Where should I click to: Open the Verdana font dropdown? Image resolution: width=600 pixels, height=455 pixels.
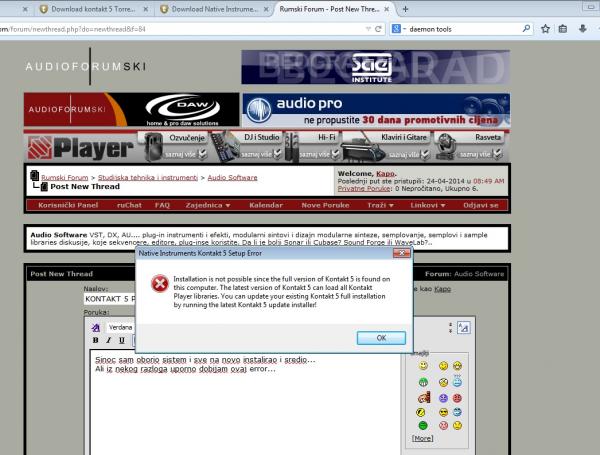(x=121, y=328)
